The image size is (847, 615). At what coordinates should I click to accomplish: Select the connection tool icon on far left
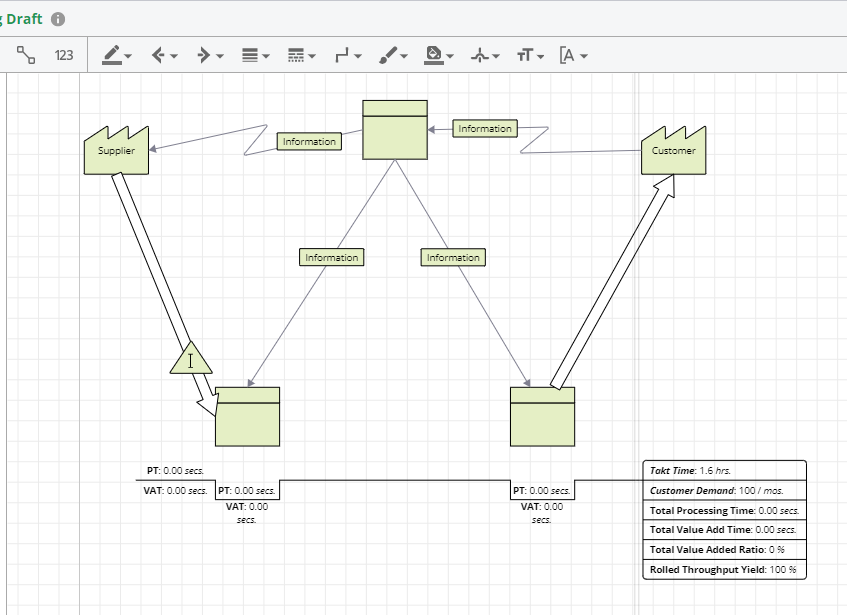[x=27, y=55]
